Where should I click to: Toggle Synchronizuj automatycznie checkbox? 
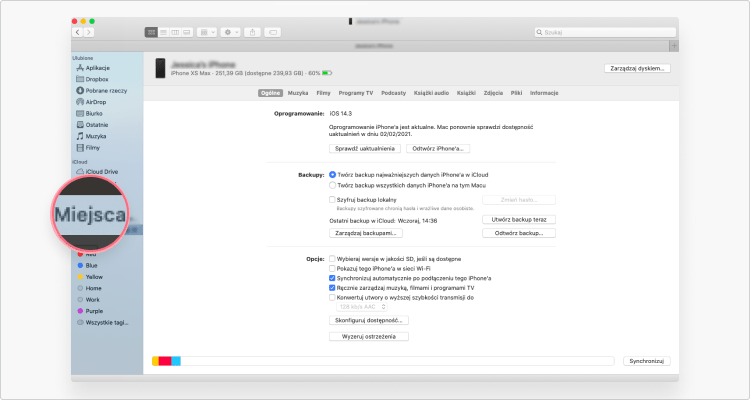332,278
